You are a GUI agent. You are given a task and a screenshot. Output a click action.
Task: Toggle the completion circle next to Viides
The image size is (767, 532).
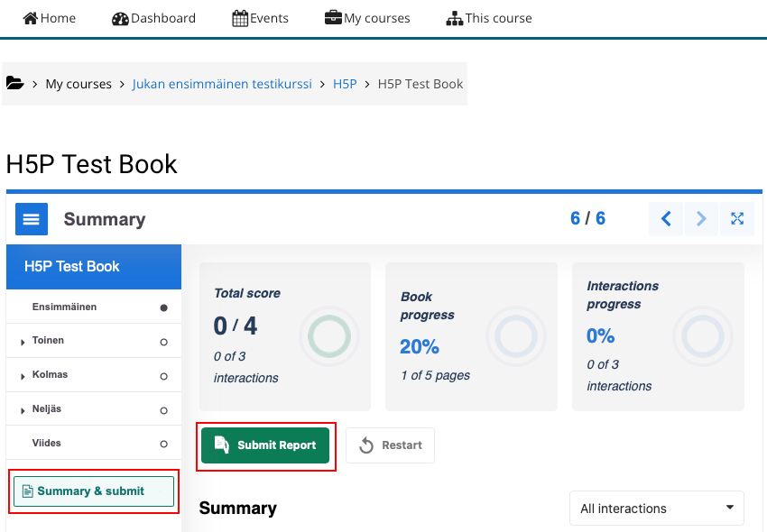pyautogui.click(x=164, y=443)
